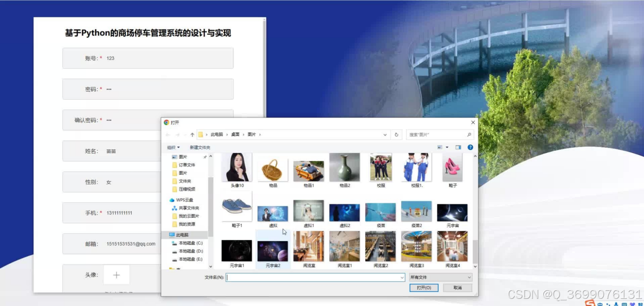Select pinned 图片 in quick access
The width and height of the screenshot is (644, 306).
183,157
